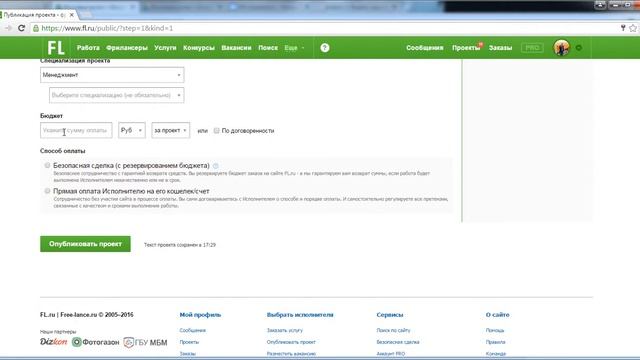This screenshot has width=640, height=360.
Task: Go to Заказы in header
Action: (500, 48)
